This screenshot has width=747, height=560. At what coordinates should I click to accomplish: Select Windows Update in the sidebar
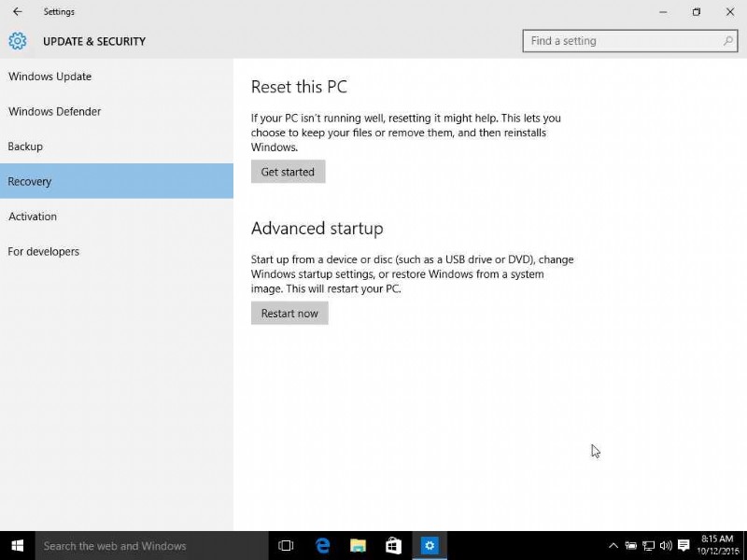[49, 77]
